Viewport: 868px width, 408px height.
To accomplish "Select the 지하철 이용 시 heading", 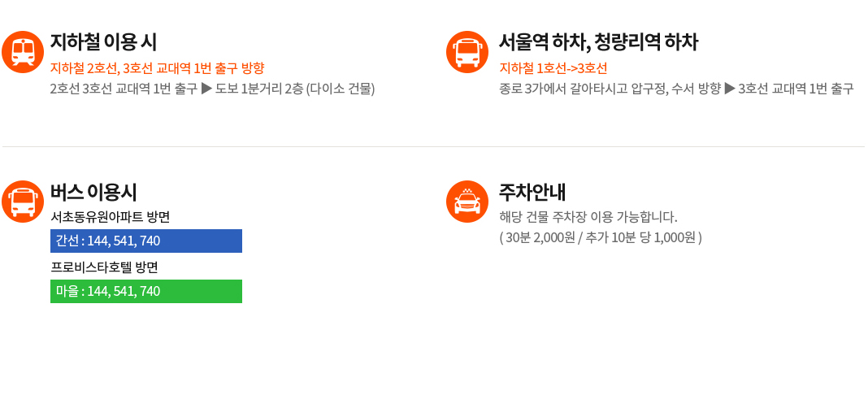I will (x=103, y=42).
